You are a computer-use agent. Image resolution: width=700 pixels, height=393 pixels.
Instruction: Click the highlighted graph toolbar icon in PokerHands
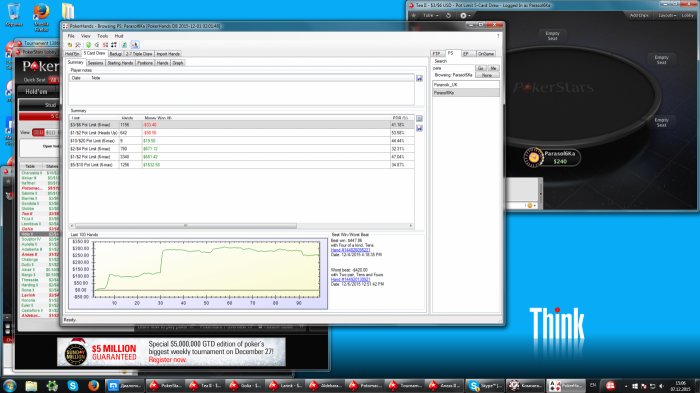tap(134, 45)
